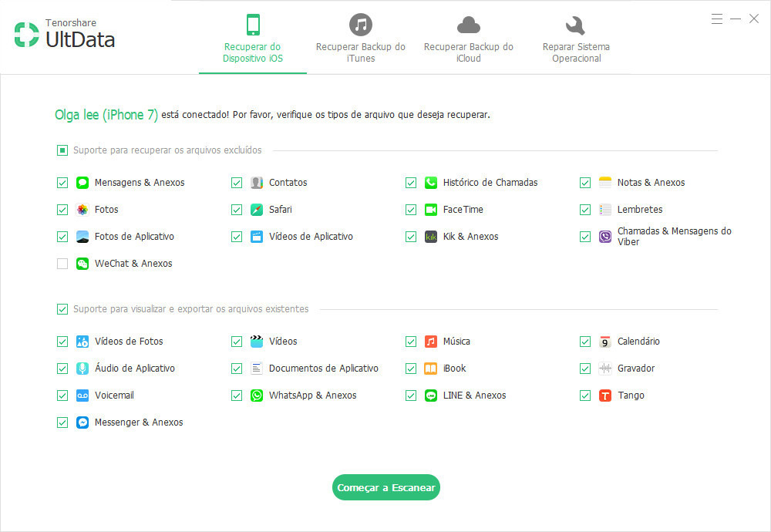Switch to Recuperar Backup do iTunes tab
771x532 pixels.
360,39
